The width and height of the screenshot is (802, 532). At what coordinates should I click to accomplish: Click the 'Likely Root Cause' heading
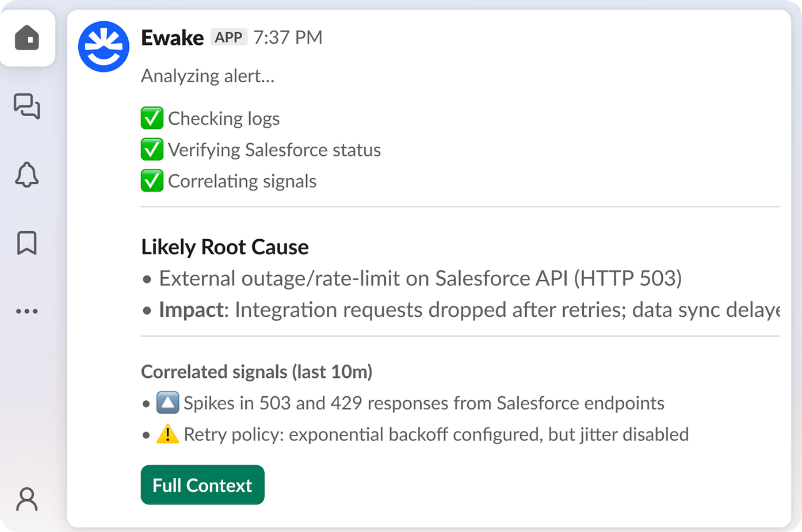[x=225, y=247]
